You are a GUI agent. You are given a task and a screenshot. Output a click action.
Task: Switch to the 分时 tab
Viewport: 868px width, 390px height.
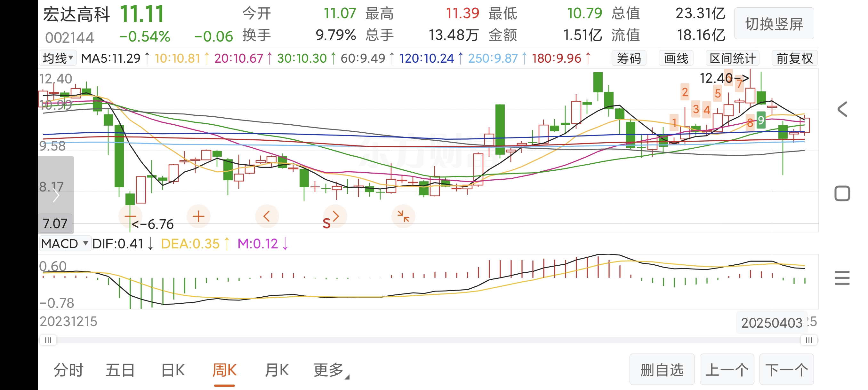click(68, 370)
